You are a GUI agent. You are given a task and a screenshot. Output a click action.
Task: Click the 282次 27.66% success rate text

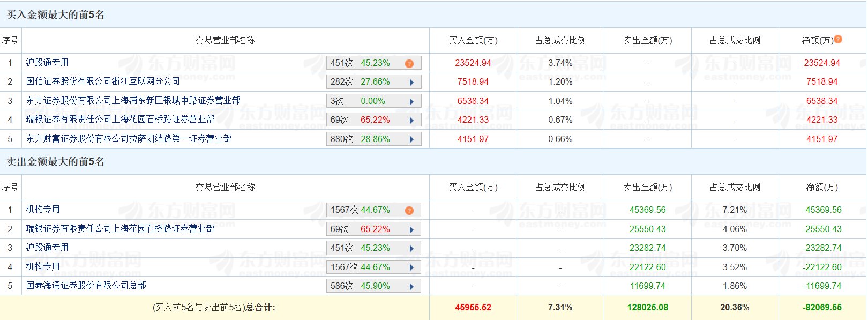click(360, 82)
